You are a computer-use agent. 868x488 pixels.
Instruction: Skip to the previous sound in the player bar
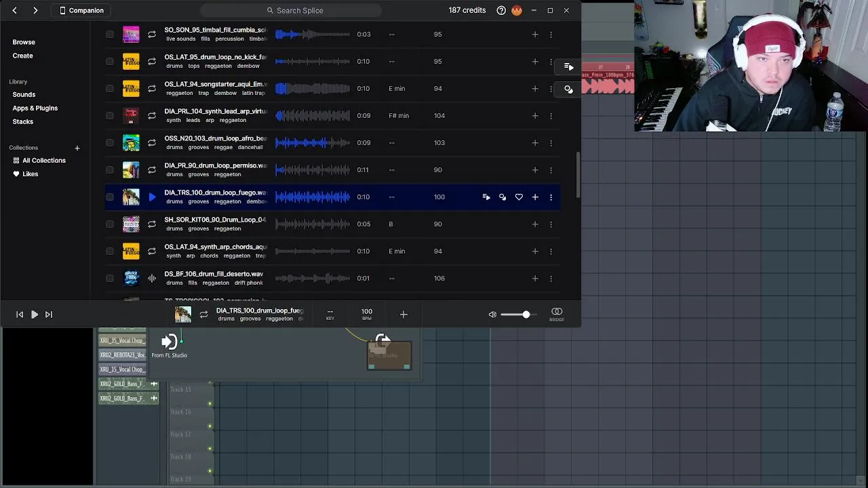(x=20, y=314)
